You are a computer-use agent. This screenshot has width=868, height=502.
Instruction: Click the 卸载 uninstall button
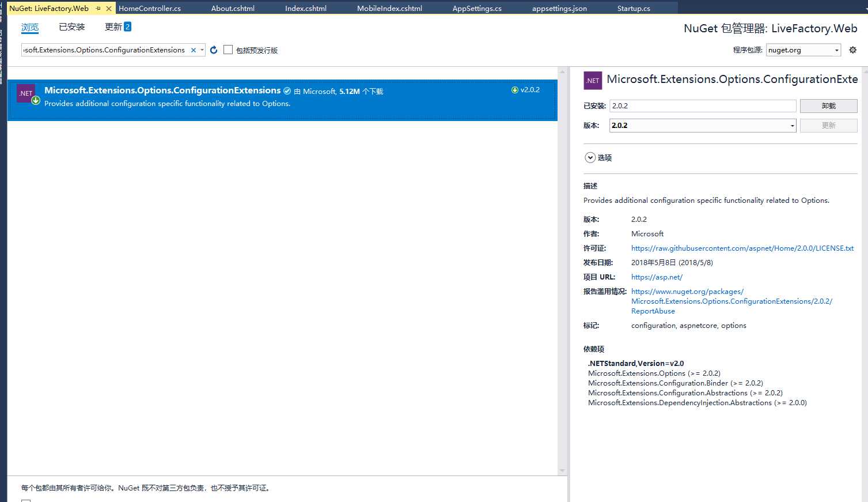[828, 106]
